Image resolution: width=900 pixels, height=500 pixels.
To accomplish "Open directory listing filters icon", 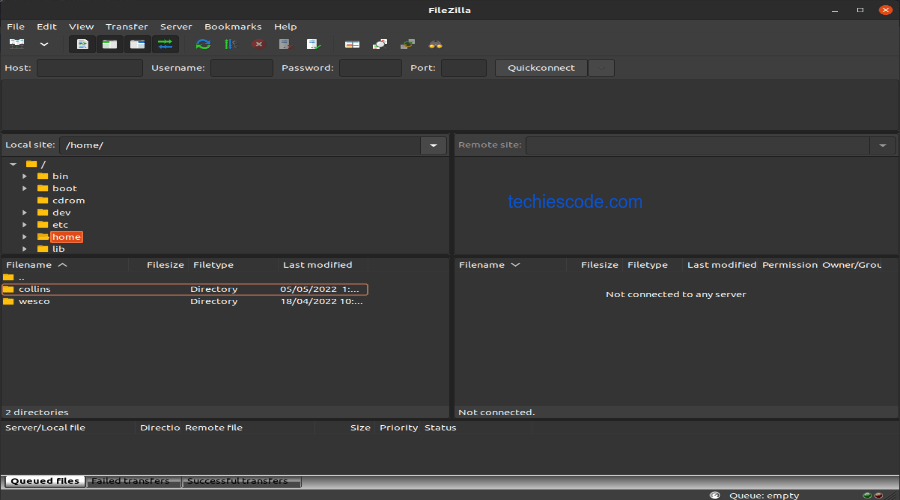I will [x=352, y=44].
